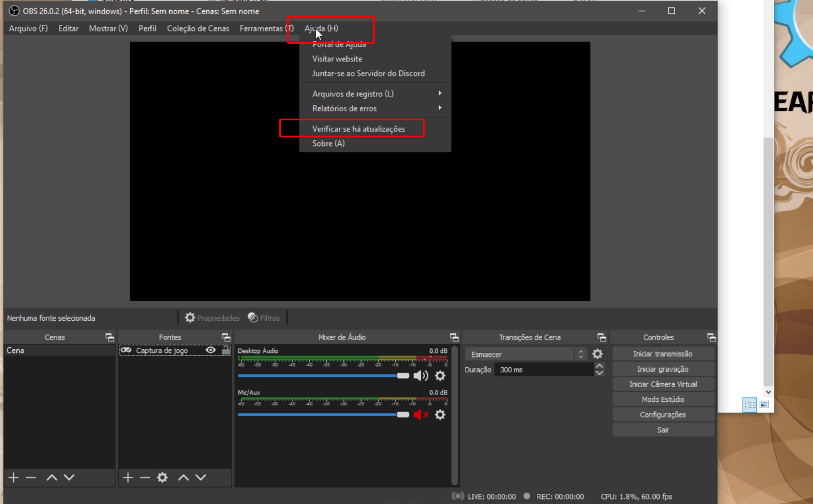Open Portal de Ajuda menu entry
Screen dimensions: 813x504
339,44
